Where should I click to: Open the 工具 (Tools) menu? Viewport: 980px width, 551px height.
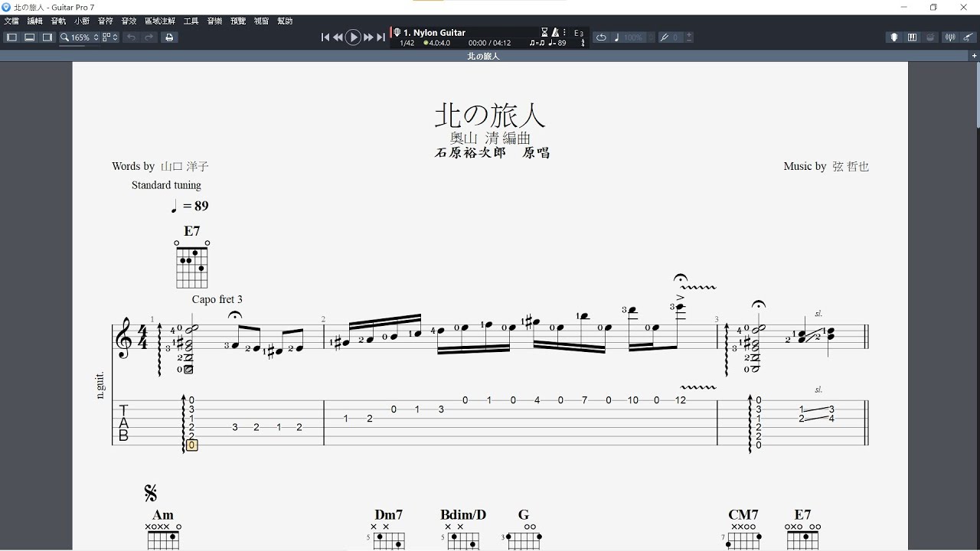pyautogui.click(x=191, y=21)
